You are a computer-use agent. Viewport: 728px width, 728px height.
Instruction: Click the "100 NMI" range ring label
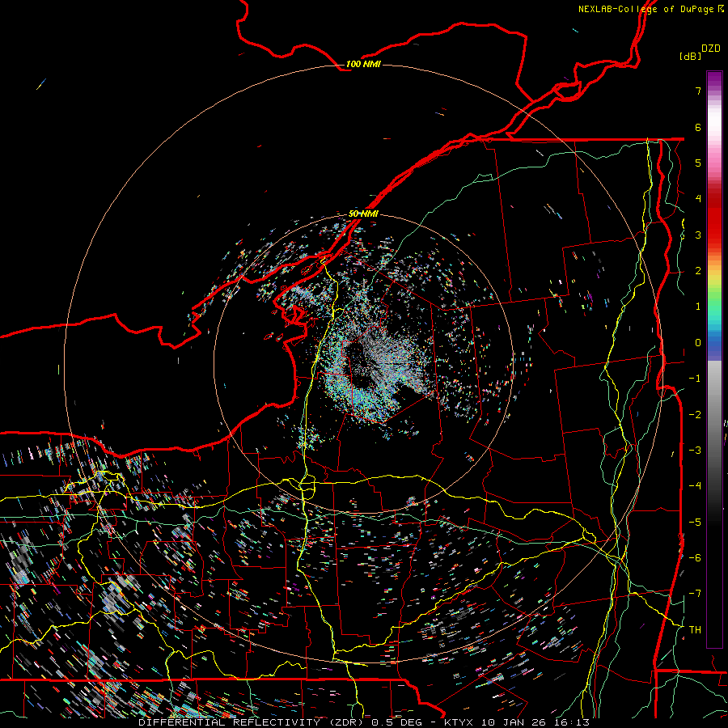pyautogui.click(x=363, y=64)
